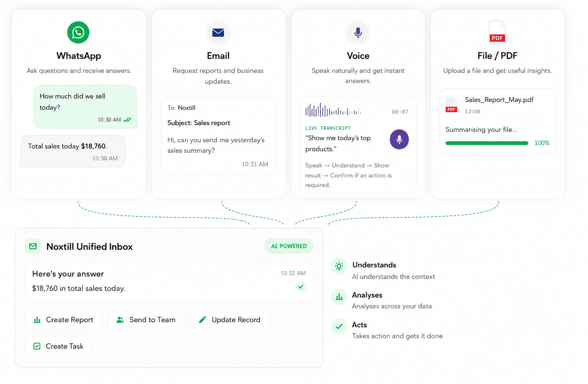
Task: Click the Understands feature title
Action: point(374,265)
